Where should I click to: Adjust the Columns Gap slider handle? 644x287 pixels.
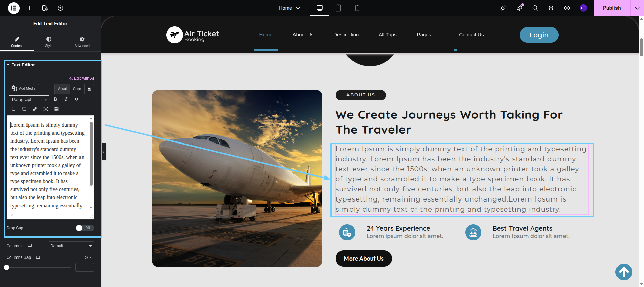7,267
